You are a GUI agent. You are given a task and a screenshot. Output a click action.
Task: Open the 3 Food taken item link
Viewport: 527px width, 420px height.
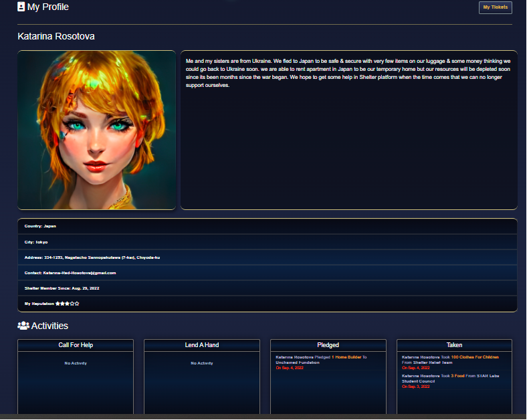(x=457, y=376)
